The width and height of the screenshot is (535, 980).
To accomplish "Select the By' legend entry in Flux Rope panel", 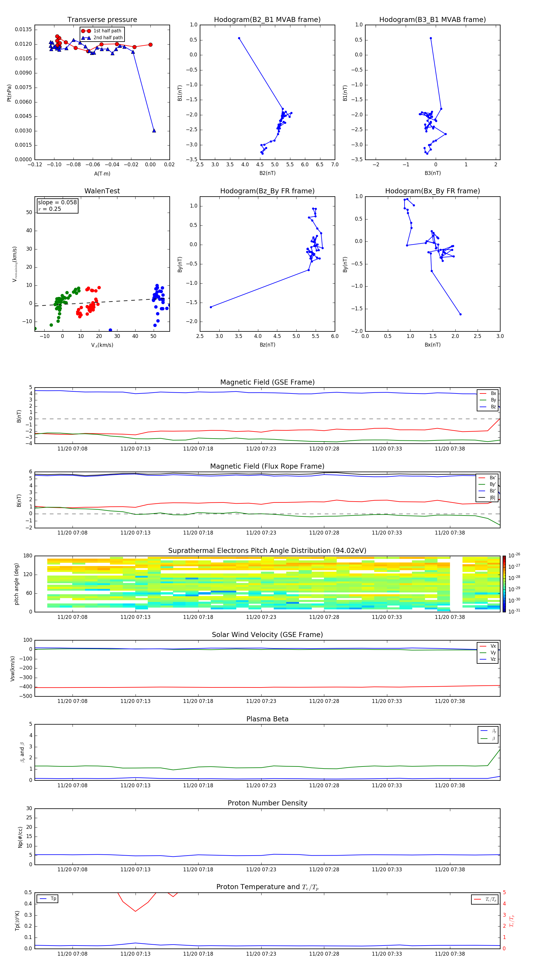I will (487, 484).
